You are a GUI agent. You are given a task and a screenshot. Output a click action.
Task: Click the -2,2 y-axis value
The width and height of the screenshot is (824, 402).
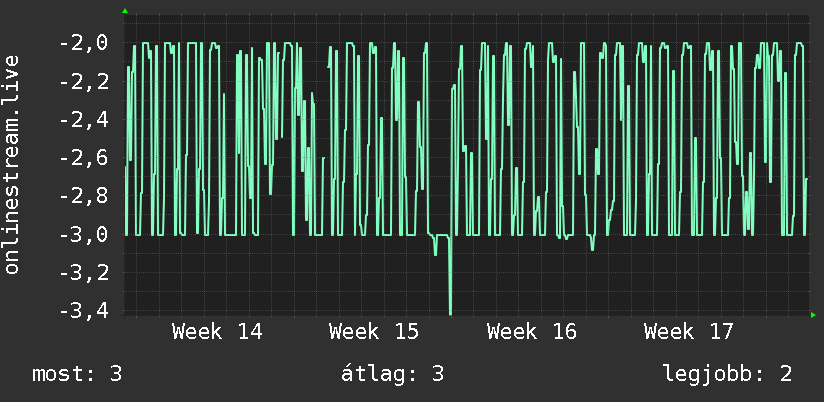point(84,81)
